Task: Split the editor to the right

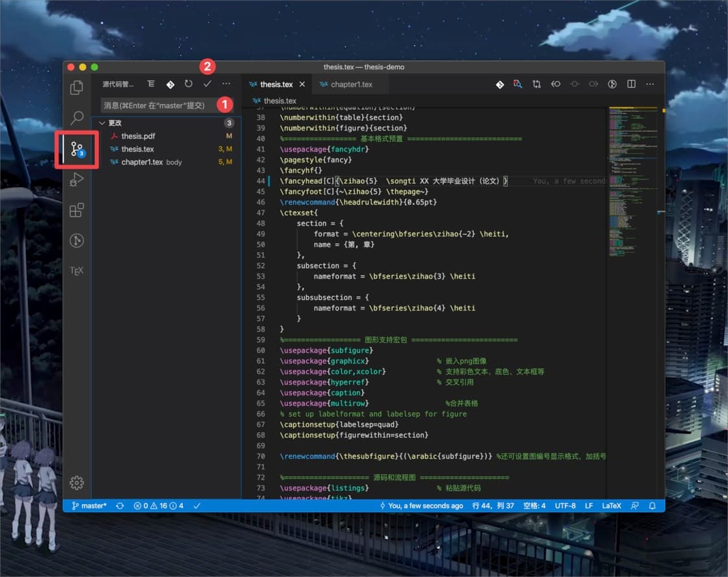Action: pyautogui.click(x=631, y=84)
